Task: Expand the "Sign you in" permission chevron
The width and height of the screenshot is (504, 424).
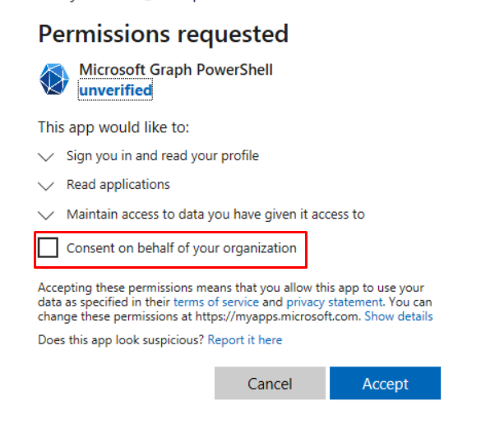Action: click(x=46, y=155)
